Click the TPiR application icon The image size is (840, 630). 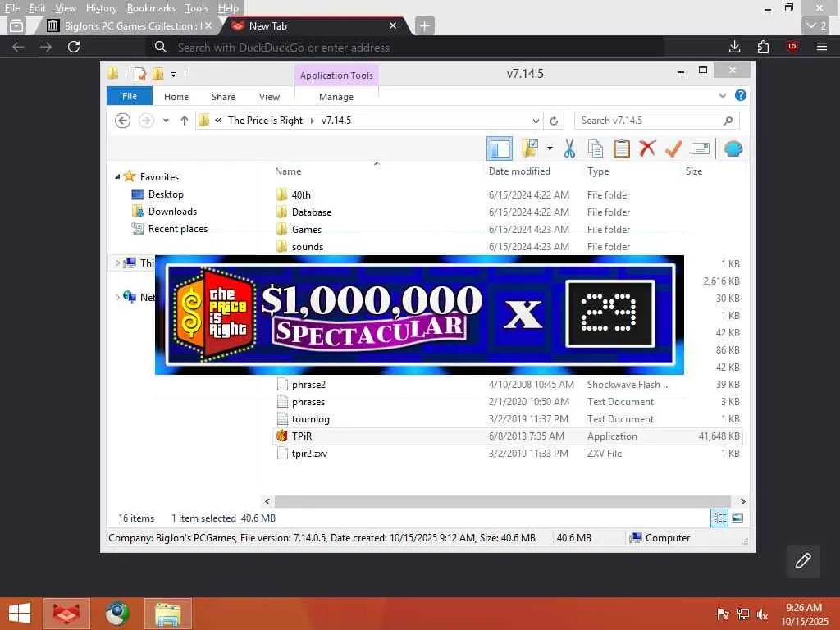[x=282, y=436]
